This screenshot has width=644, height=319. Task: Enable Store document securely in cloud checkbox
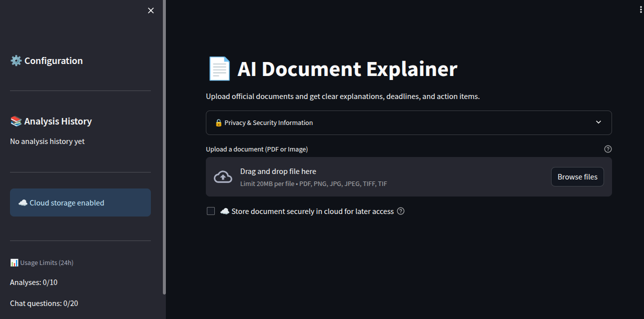(211, 211)
